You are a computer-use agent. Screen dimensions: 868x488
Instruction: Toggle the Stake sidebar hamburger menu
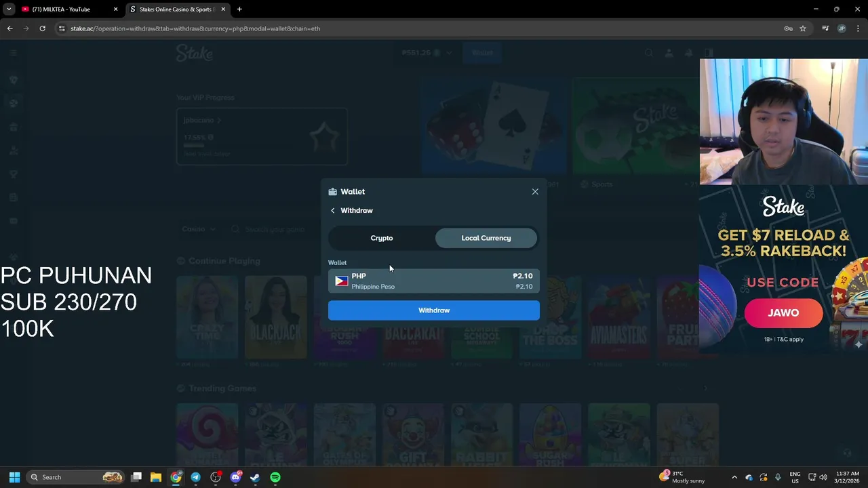pyautogui.click(x=14, y=53)
